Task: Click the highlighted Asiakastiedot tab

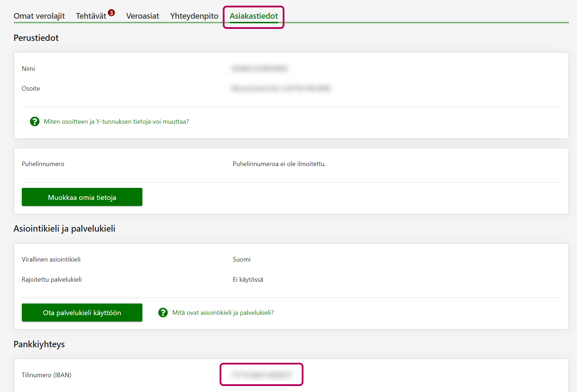Action: click(x=253, y=16)
